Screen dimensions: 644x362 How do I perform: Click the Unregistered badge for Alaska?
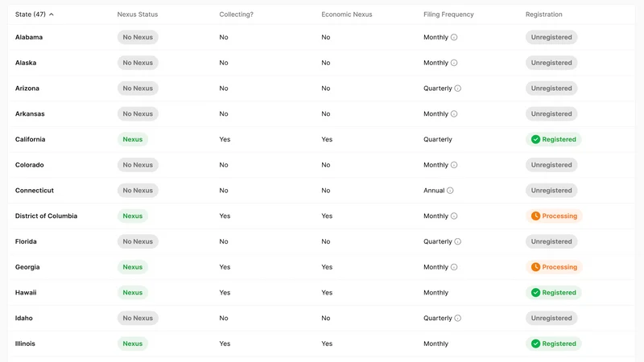click(x=551, y=63)
